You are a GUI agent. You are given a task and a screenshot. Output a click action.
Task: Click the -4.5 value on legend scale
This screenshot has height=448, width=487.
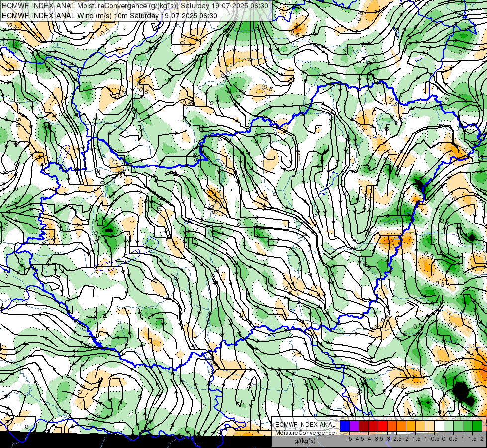(x=360, y=439)
